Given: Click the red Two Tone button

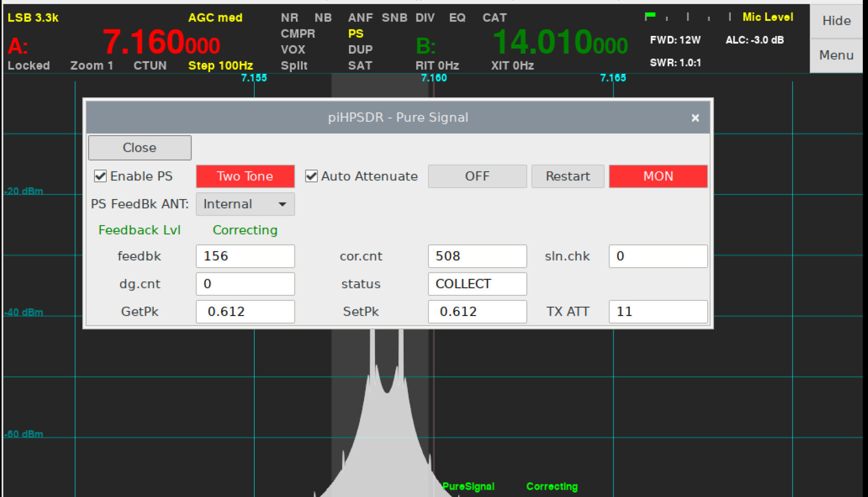Looking at the screenshot, I should pos(245,176).
